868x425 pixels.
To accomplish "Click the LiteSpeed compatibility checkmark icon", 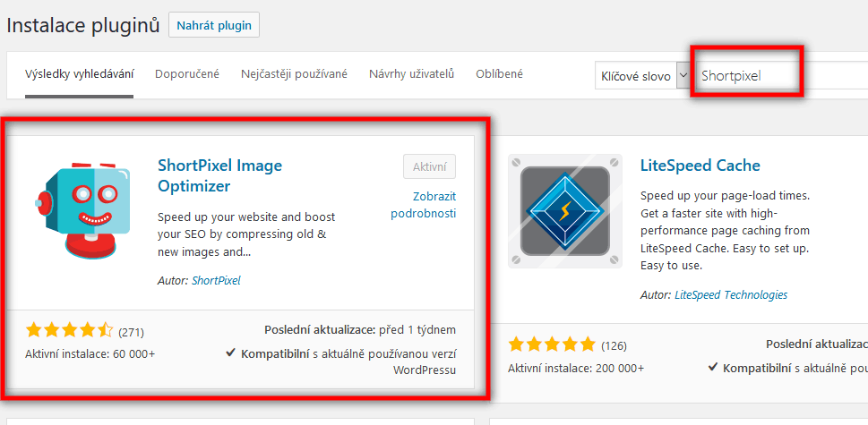I will [x=714, y=367].
